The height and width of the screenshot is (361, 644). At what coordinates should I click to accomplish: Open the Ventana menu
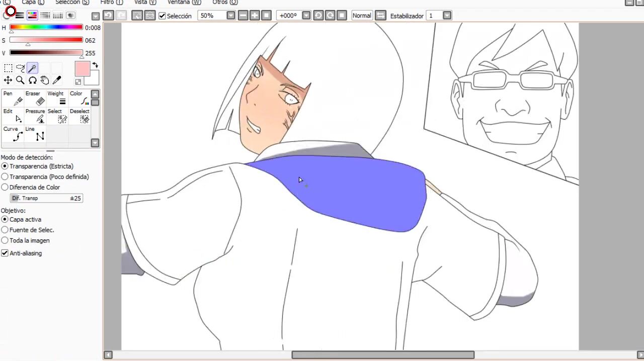[x=184, y=3]
